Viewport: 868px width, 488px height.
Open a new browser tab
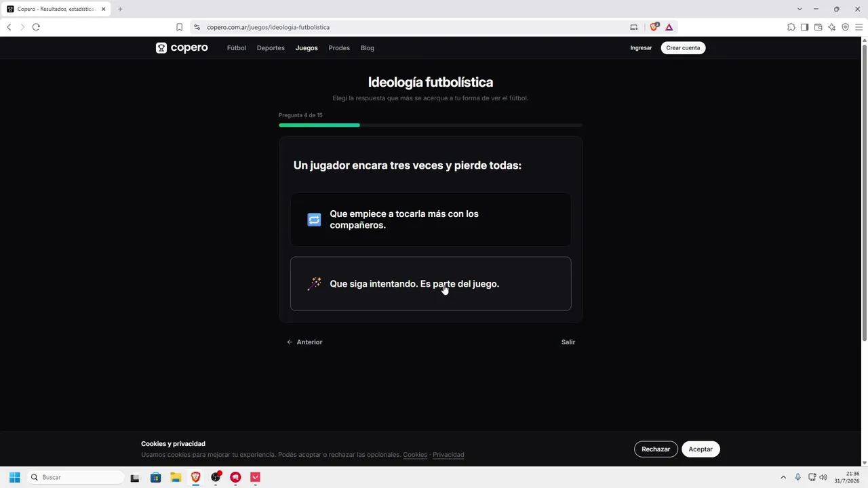[x=120, y=9]
